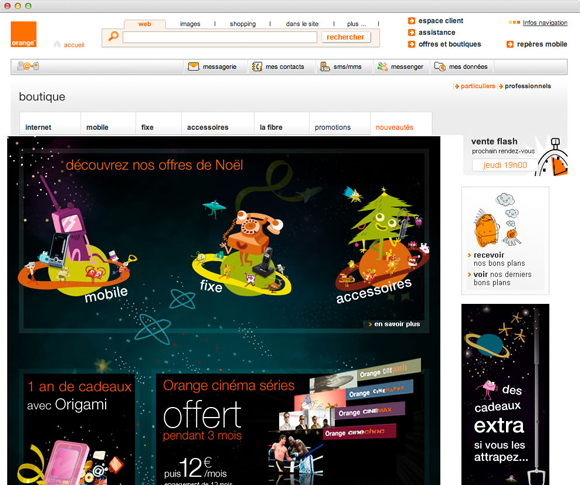
Task: Open the mobile boutique tab
Action: point(108,124)
